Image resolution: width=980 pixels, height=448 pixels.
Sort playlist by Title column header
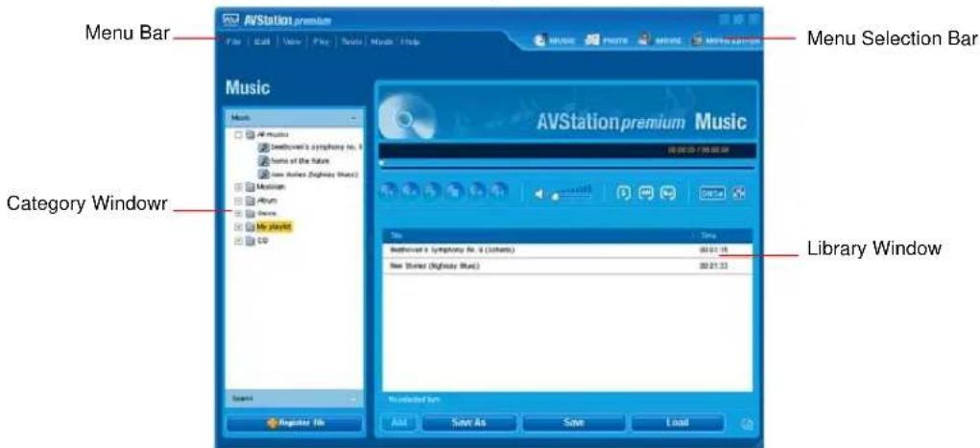click(x=538, y=236)
